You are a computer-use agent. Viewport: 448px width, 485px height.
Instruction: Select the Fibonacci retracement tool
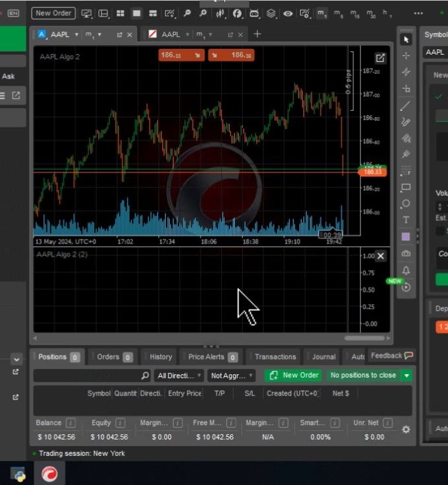coord(406,171)
